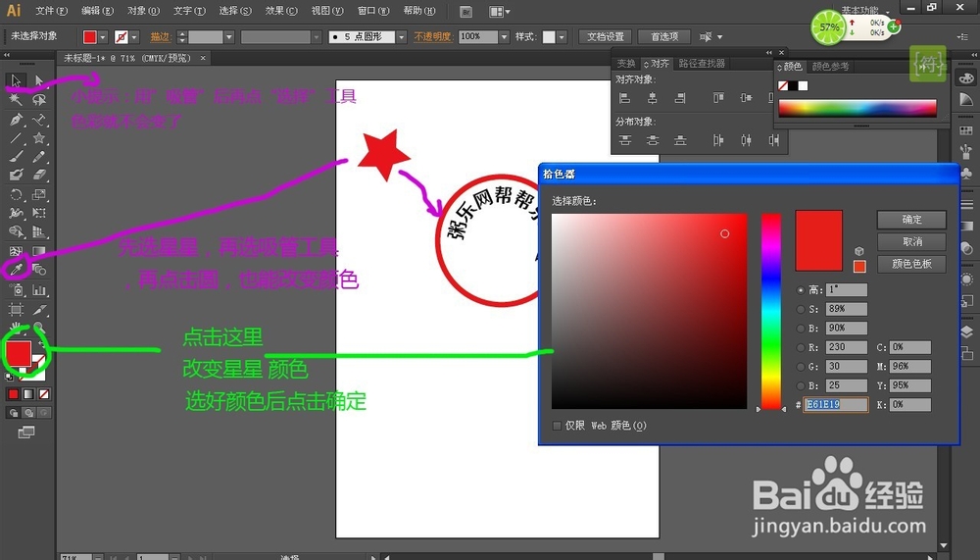Viewport: 980px width, 560px height.
Task: Open the arrange documents dropdown
Action: 500,11
